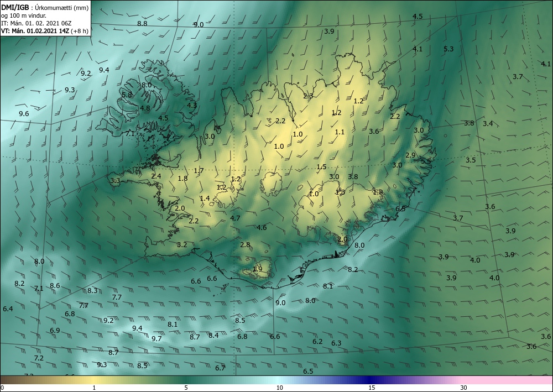Click the 'og 100 m vindur.' subtitle line
Viewport: 553px width, 392px height.
pos(24,15)
